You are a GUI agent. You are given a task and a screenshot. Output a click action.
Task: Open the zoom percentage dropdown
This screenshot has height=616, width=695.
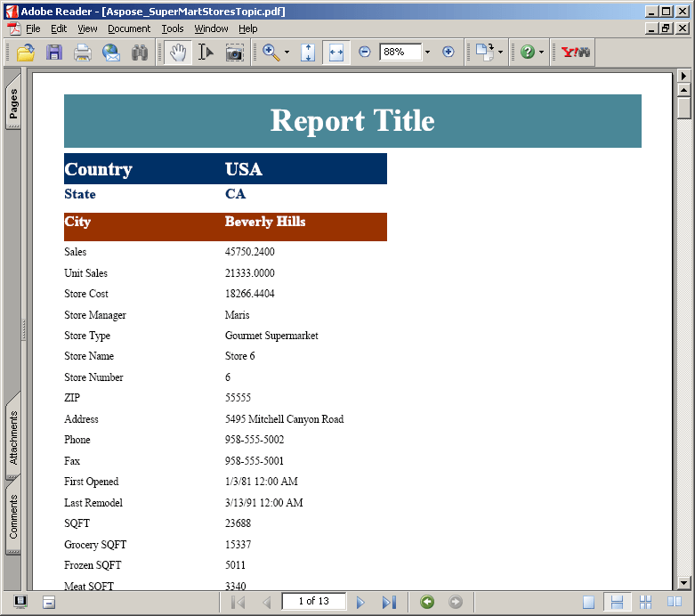[427, 52]
